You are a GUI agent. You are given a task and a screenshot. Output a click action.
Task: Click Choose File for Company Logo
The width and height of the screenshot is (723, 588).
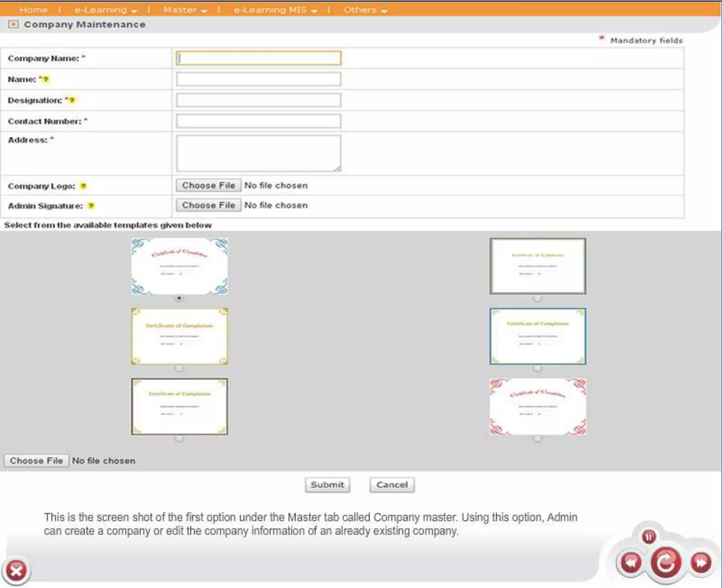tap(209, 185)
